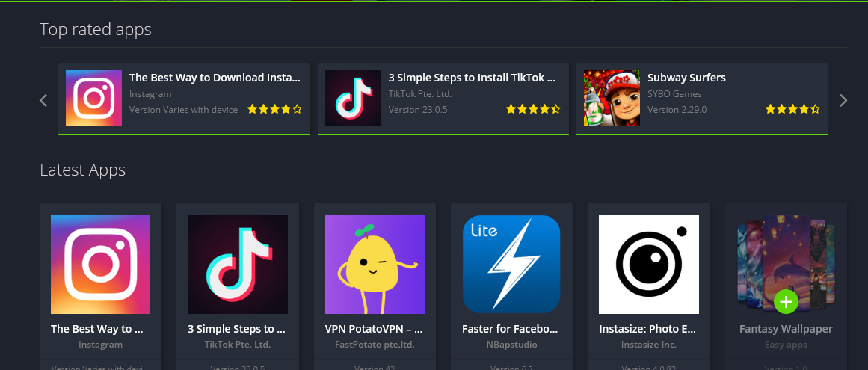Click 'TikTok Pte. Ltd.' in Top rated card

[419, 94]
